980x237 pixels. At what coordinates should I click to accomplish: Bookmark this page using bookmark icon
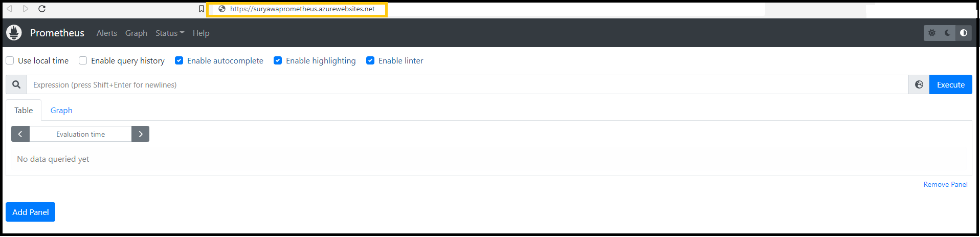click(202, 9)
